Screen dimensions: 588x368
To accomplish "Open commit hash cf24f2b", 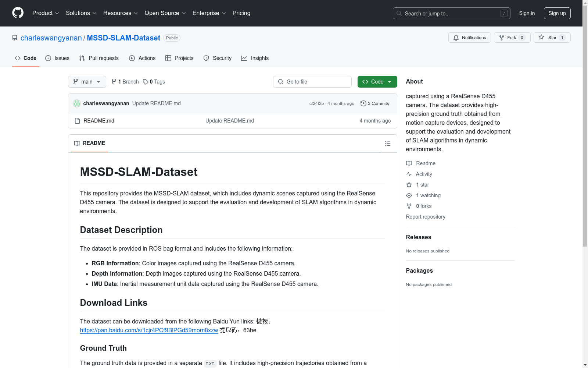I will (316, 103).
